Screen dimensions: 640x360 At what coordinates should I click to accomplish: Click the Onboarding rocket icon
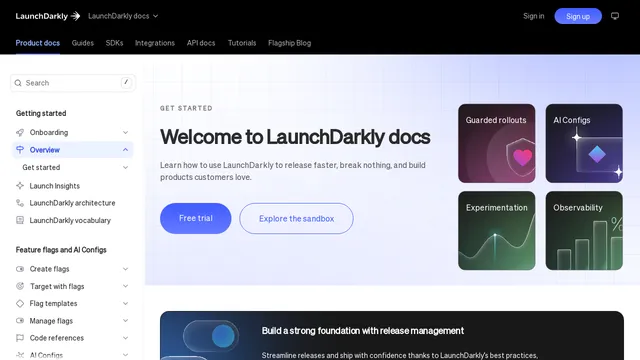click(20, 132)
